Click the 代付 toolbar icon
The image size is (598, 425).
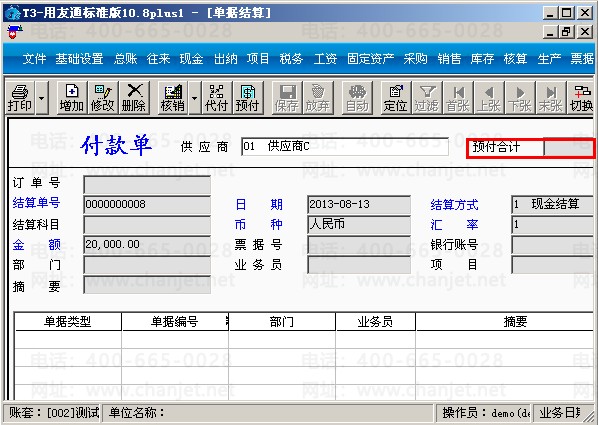pos(216,98)
